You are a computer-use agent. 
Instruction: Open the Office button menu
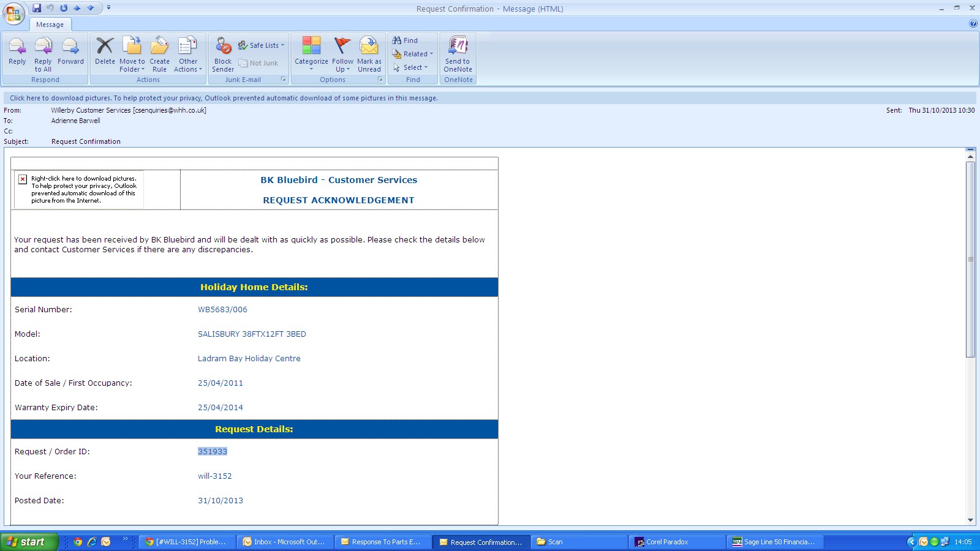tap(13, 13)
